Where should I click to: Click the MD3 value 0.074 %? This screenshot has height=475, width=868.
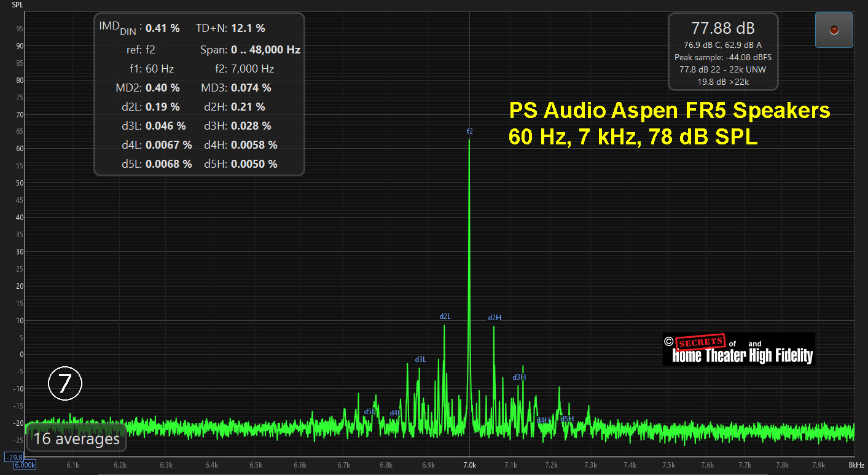[251, 88]
